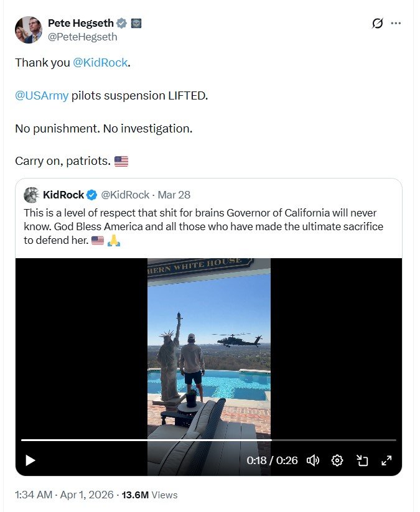The width and height of the screenshot is (420, 512).
Task: Click the government affiliation badge beside the name
Action: (x=136, y=24)
